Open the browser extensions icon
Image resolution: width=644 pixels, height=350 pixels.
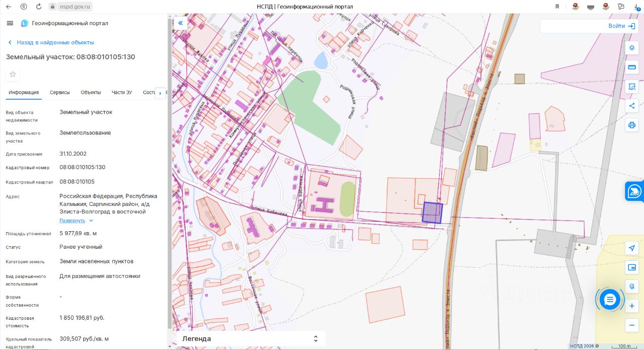click(621, 7)
